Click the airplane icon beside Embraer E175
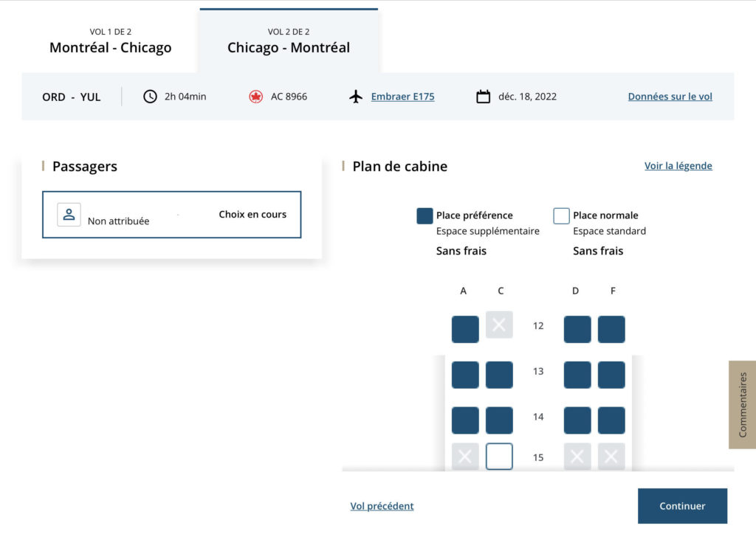 point(356,97)
